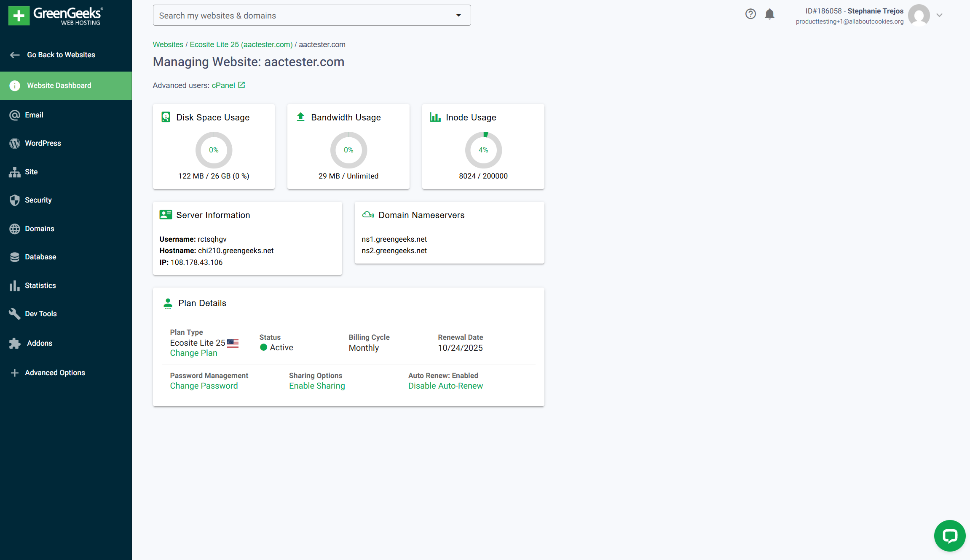The width and height of the screenshot is (970, 560).
Task: Select Statistics in the sidebar
Action: coord(40,285)
